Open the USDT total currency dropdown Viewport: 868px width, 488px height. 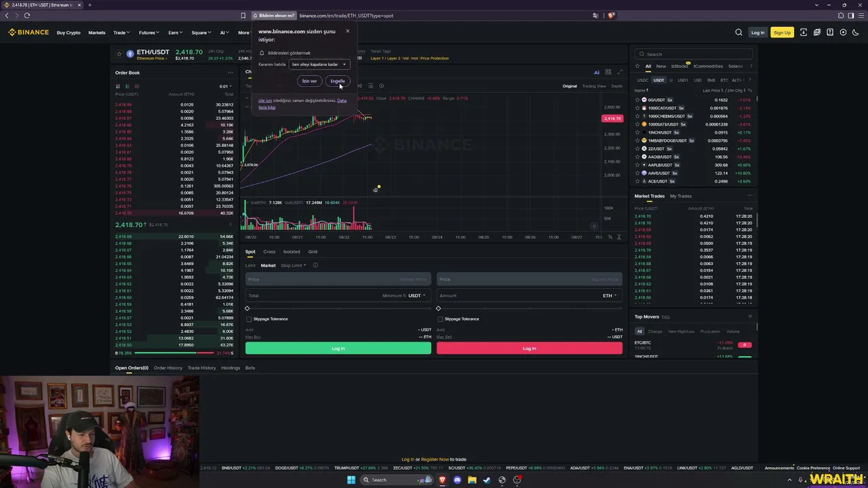tap(417, 296)
